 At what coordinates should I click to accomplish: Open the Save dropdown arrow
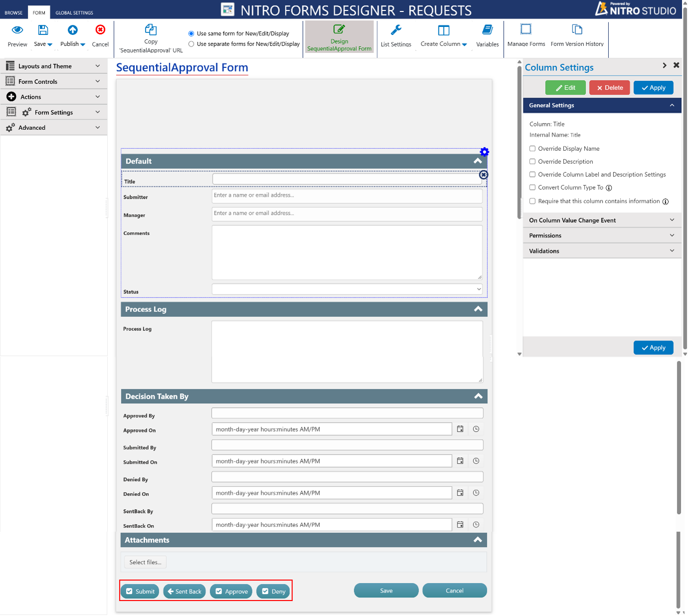[x=50, y=44]
